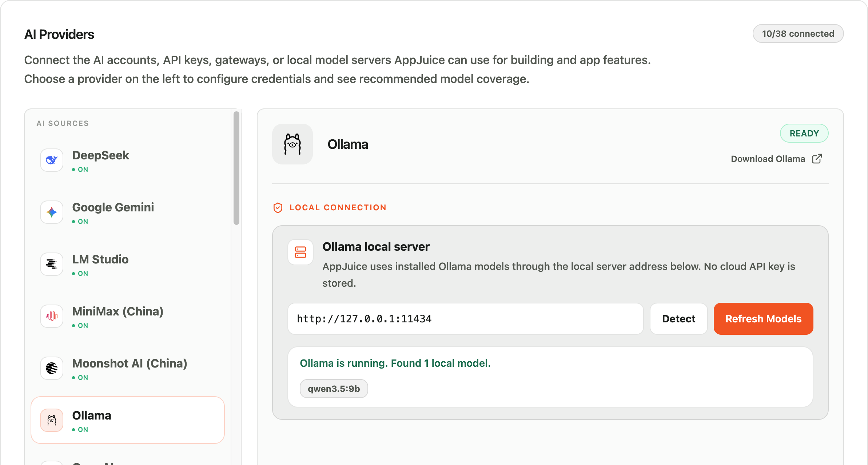Viewport: 868px width, 465px height.
Task: Click the ON status under DeepSeek
Action: click(80, 170)
